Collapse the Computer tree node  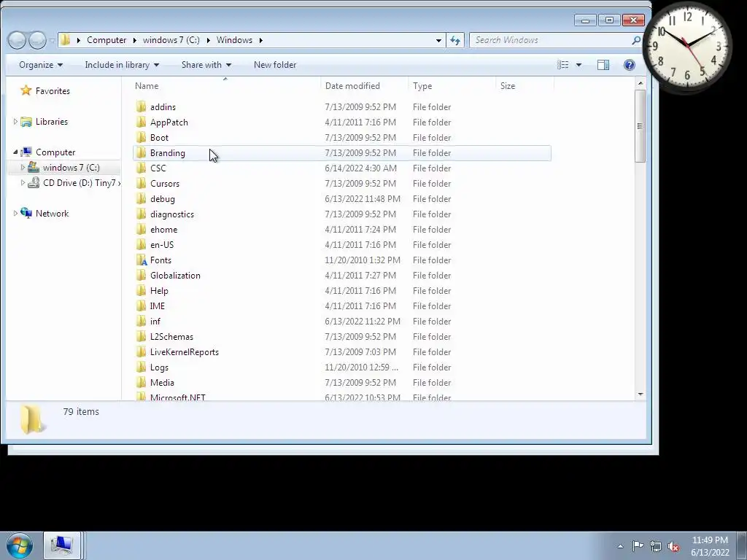[x=15, y=152]
